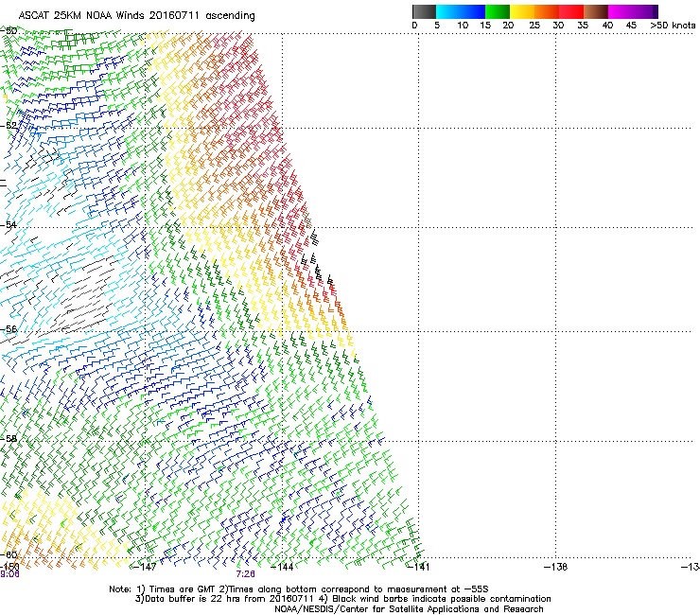Click the brown 35-40 knots color segment
Screen dimensions: 700x615
tap(596, 11)
